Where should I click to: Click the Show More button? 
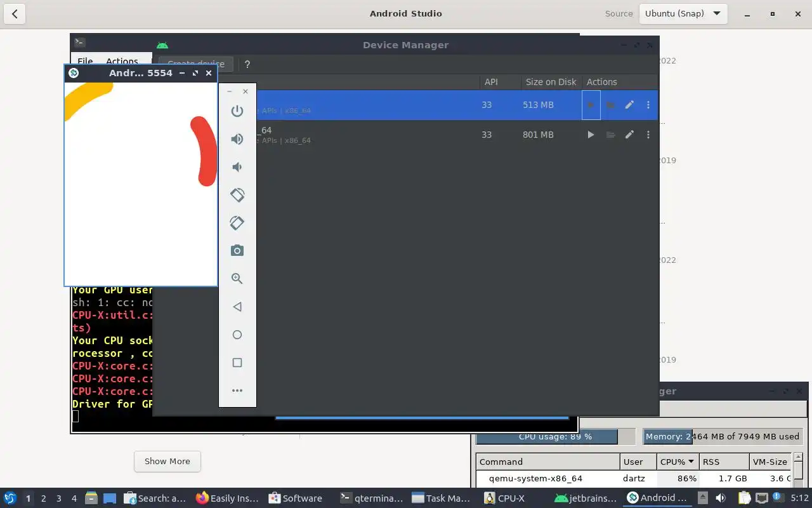(167, 461)
